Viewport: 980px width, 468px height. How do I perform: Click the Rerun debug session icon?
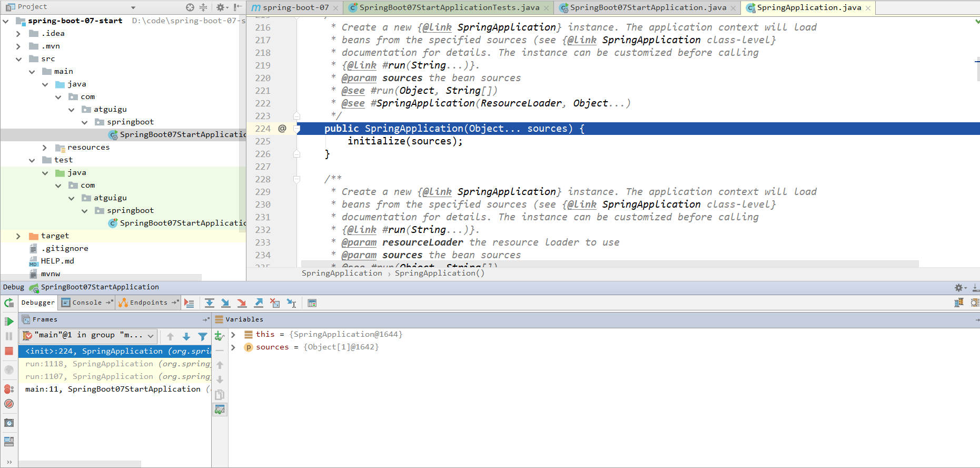click(9, 303)
